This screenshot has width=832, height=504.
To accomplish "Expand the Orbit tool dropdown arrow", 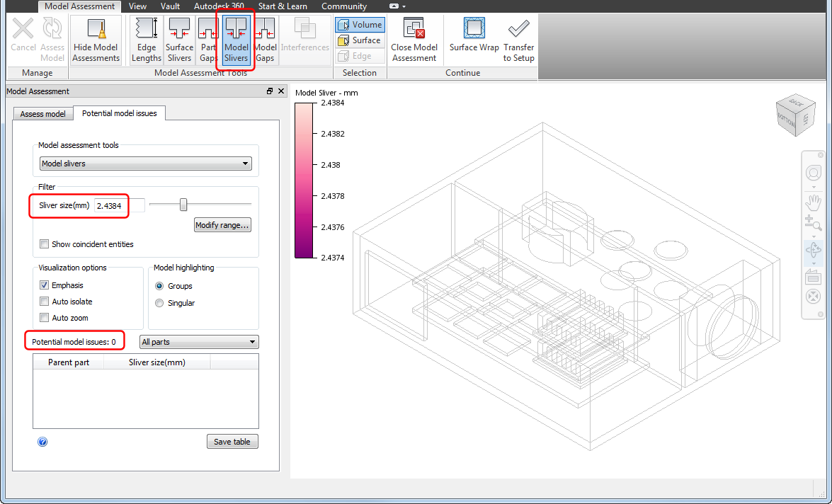I will click(x=814, y=263).
